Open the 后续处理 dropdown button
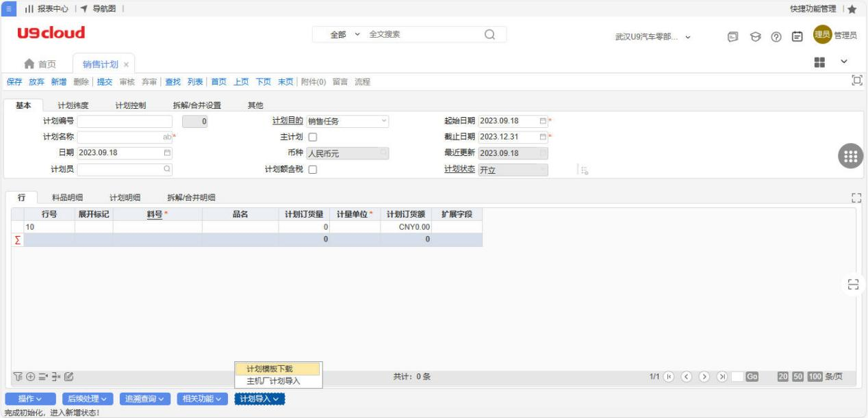Viewport: 868px width, 418px height. pyautogui.click(x=88, y=399)
